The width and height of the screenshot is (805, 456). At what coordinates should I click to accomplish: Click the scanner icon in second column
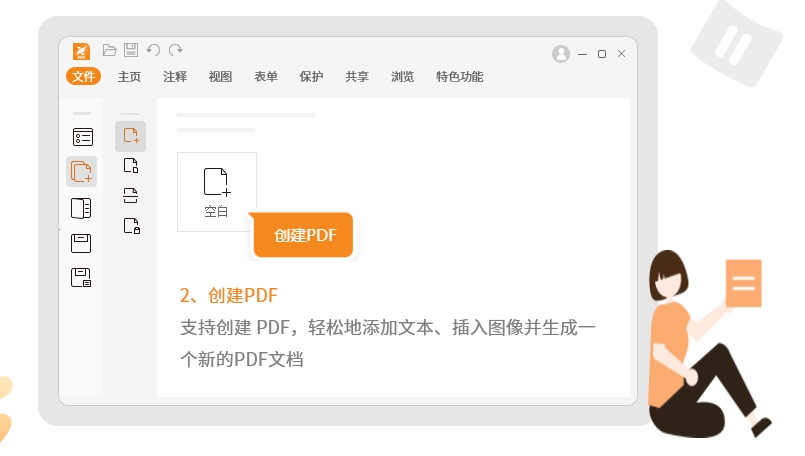point(131,195)
